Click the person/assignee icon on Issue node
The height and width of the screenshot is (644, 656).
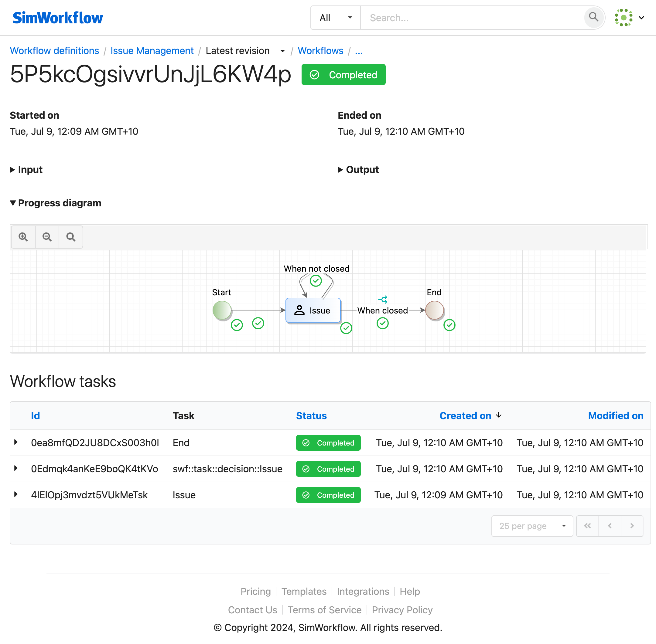(x=300, y=310)
